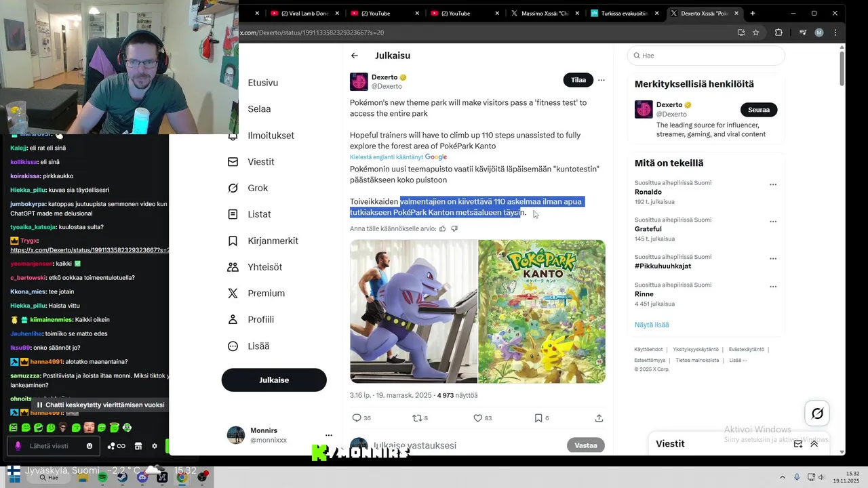This screenshot has height=488, width=868.
Task: Click the chat Lähetä viesti field
Action: coord(53,446)
